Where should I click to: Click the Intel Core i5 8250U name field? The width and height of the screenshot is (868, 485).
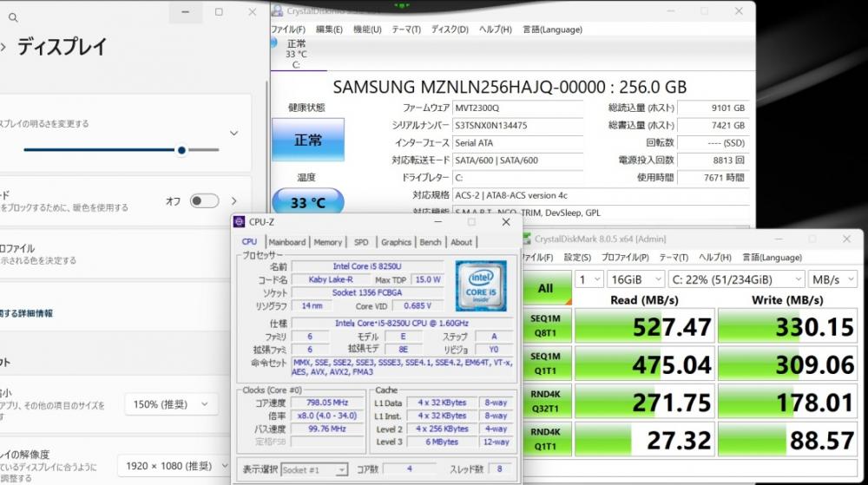click(367, 266)
